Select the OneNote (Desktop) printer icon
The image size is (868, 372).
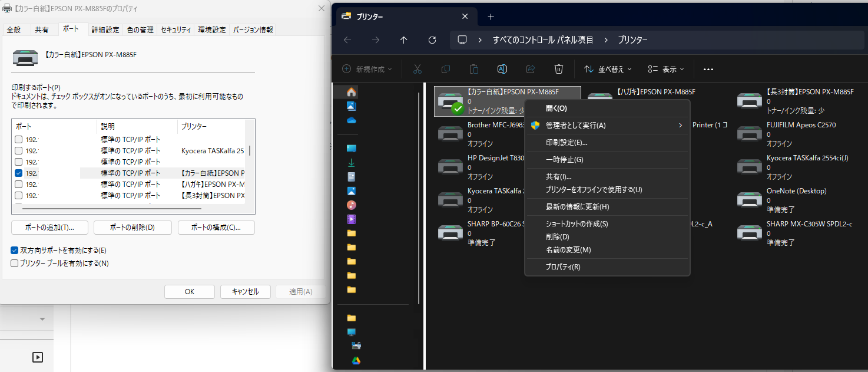[x=749, y=199]
